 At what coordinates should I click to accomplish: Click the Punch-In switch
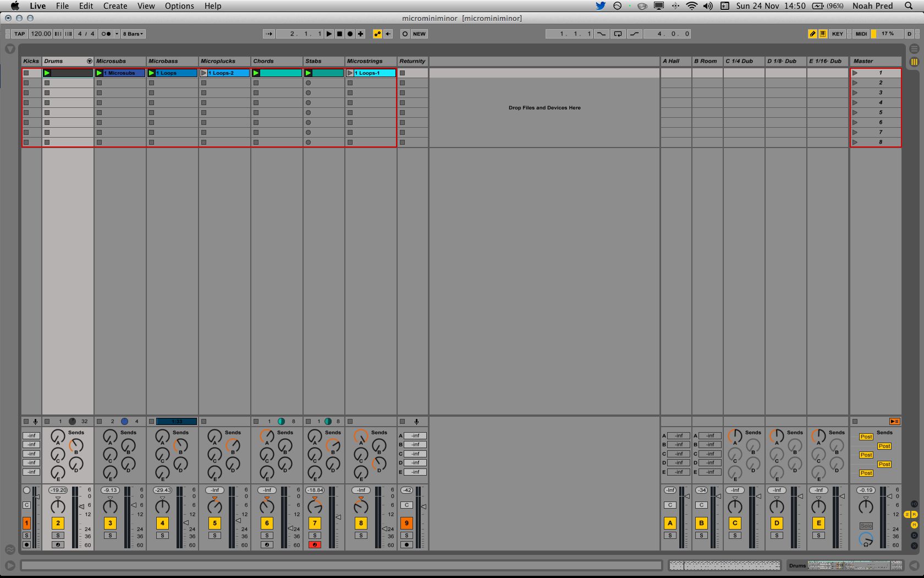[601, 34]
